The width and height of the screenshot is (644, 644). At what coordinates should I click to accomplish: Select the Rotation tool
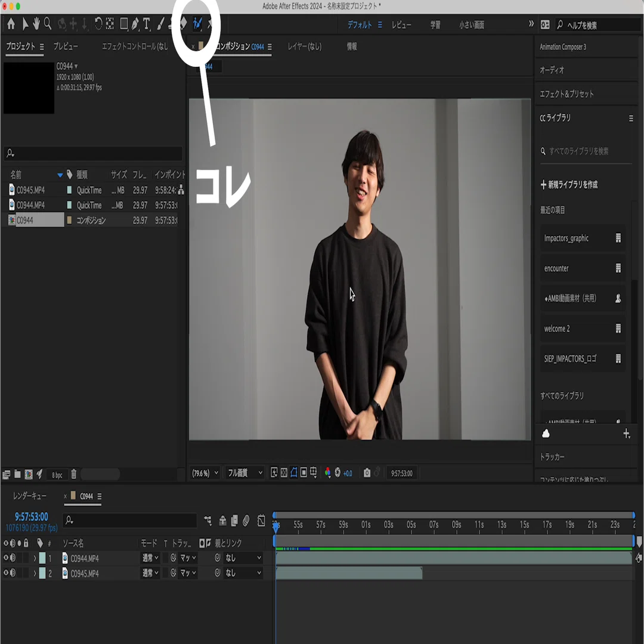click(98, 24)
